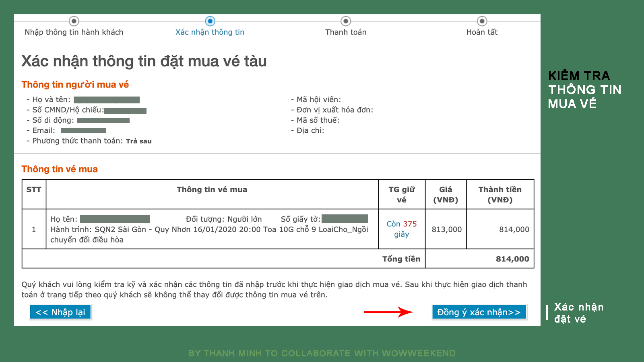The height and width of the screenshot is (362, 644).
Task: Click the 'Tổng tiền' label
Action: coord(401,259)
